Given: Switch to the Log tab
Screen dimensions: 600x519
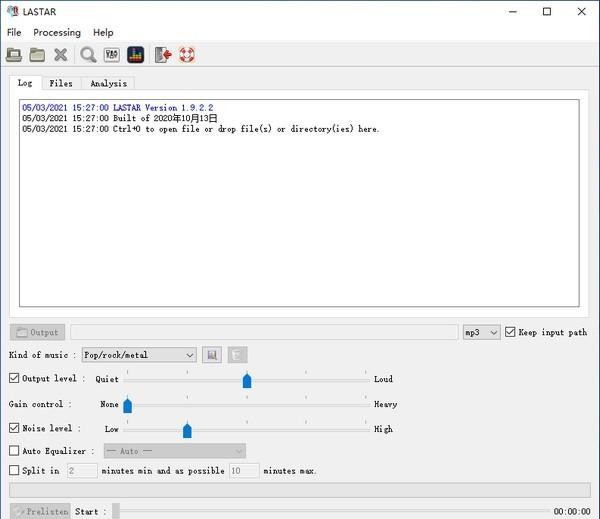Looking at the screenshot, I should pos(25,83).
